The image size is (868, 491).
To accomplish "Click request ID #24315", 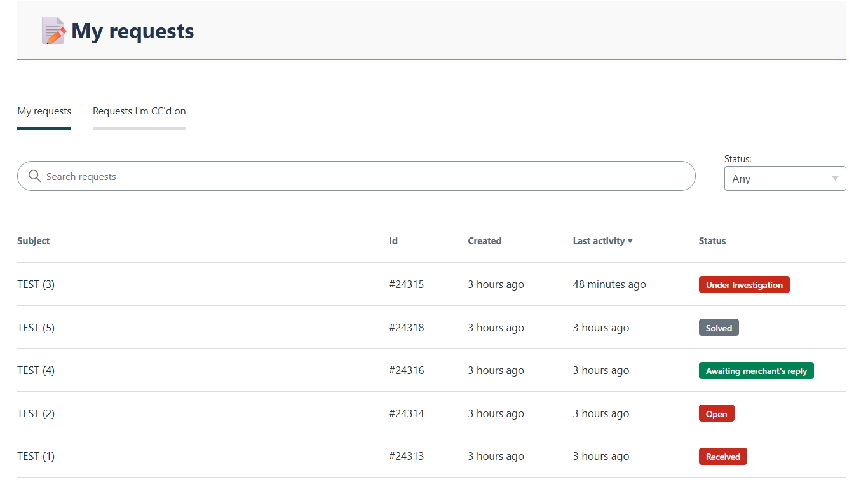I will pyautogui.click(x=406, y=284).
